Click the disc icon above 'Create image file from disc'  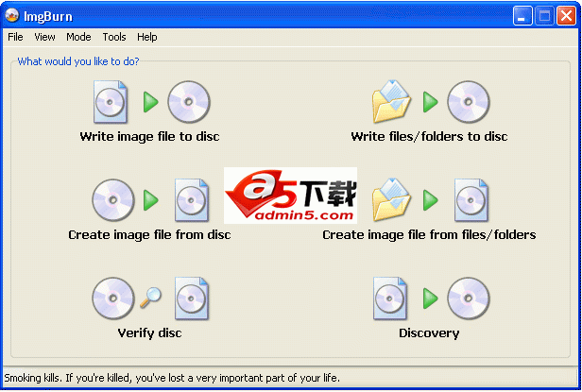(x=113, y=200)
